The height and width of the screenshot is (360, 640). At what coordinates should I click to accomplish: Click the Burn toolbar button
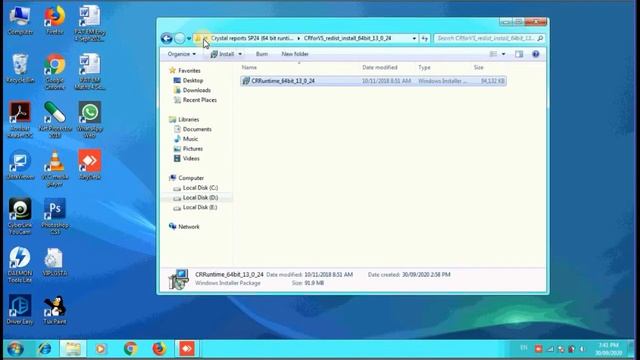click(262, 54)
